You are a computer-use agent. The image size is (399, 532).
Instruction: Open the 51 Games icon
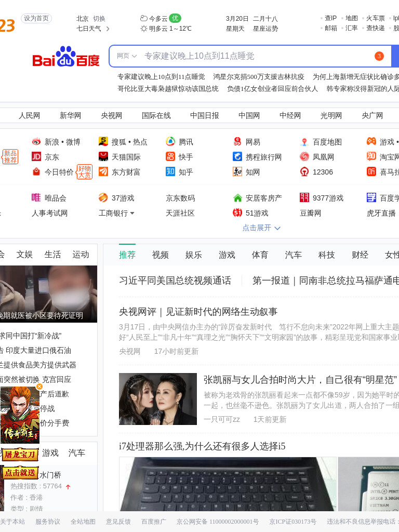coord(237,212)
